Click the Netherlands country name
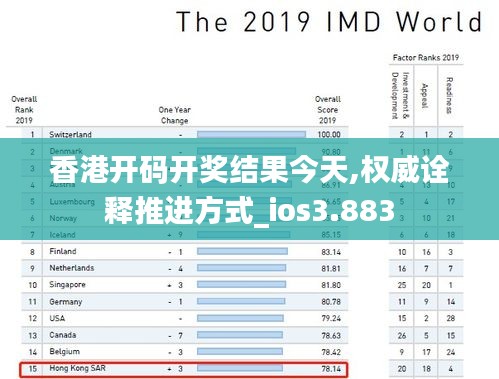 click(72, 268)
